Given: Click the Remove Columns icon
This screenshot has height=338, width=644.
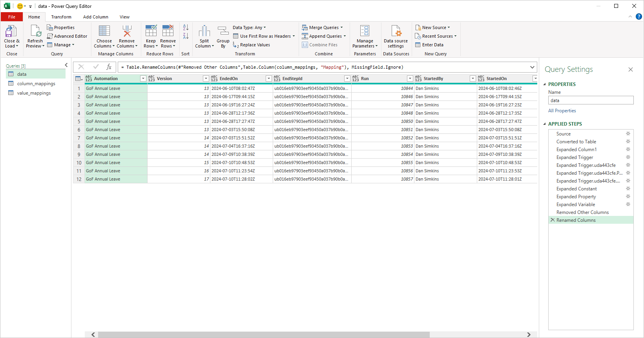Looking at the screenshot, I should 127,31.
